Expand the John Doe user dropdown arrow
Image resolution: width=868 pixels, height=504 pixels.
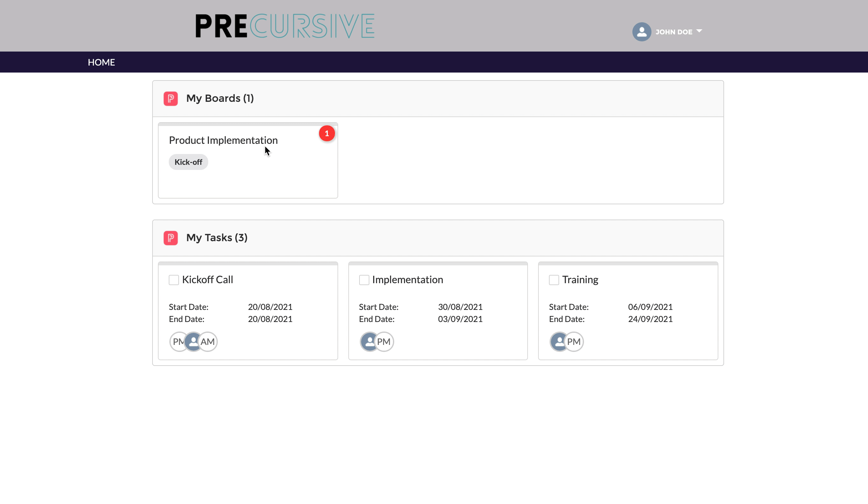click(x=699, y=31)
